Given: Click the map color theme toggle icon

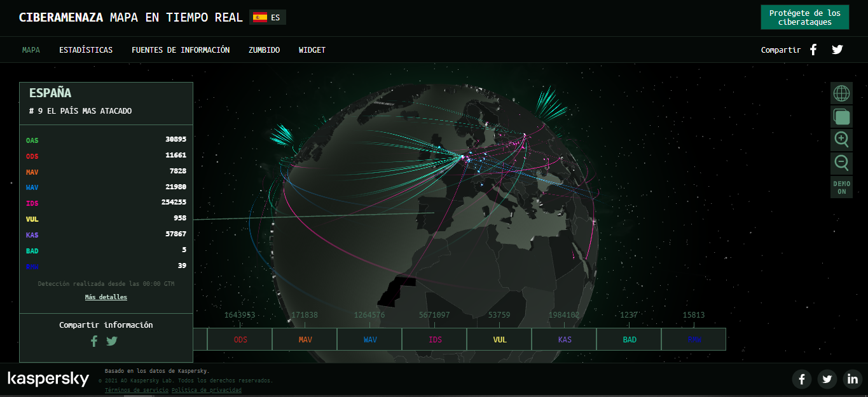Looking at the screenshot, I should (841, 117).
